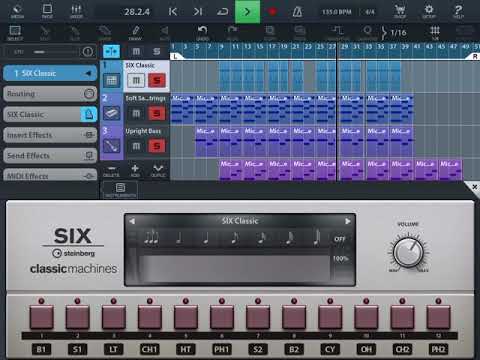Open Upright Bass instrument track icon
This screenshot has height=360, width=480.
(111, 146)
